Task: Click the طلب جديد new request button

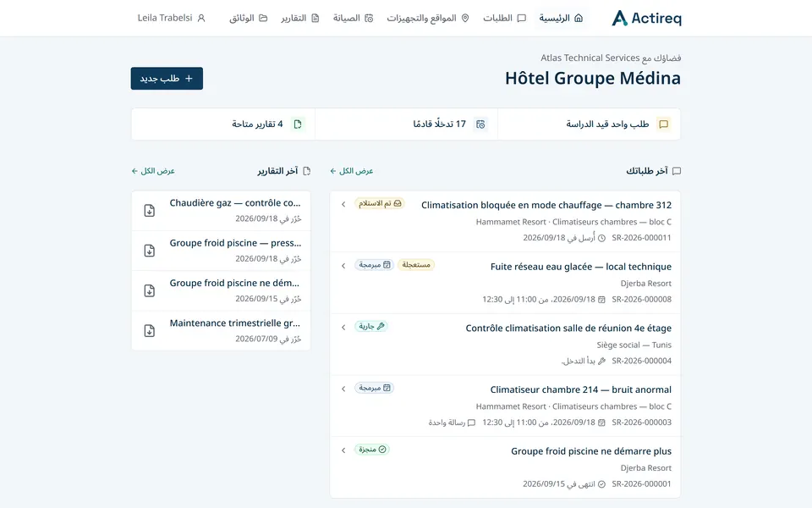Action: click(167, 78)
